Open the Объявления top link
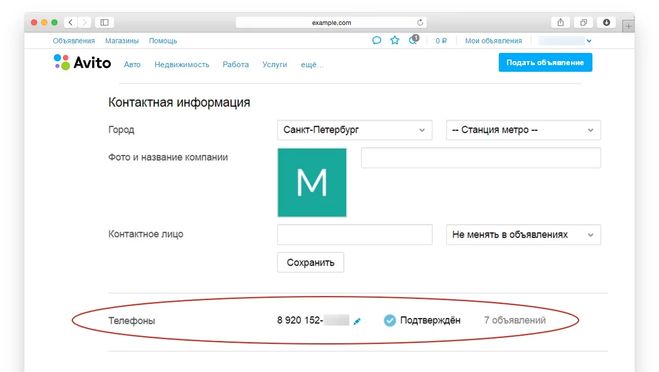The image size is (659, 372). pyautogui.click(x=74, y=41)
